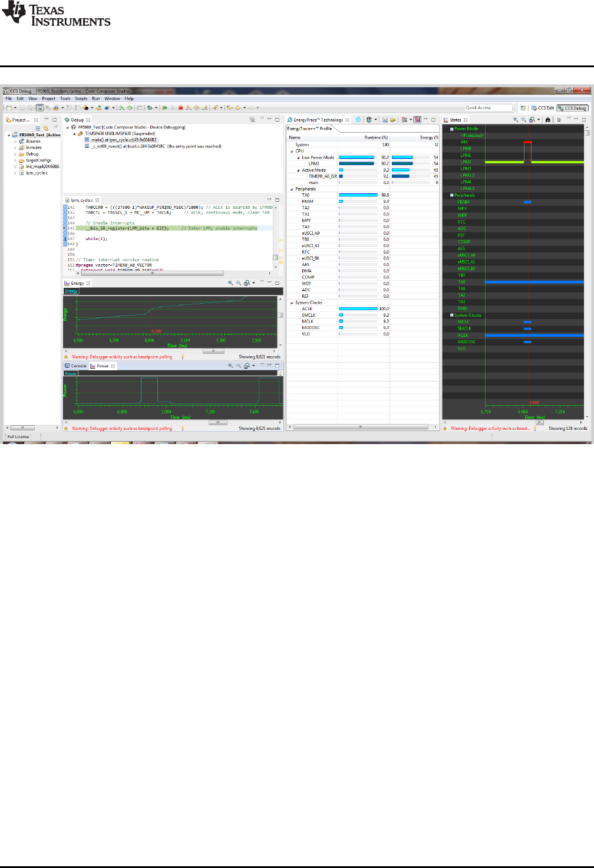Collapse the Active Mode row
This screenshot has height=868, width=594.
298,170
